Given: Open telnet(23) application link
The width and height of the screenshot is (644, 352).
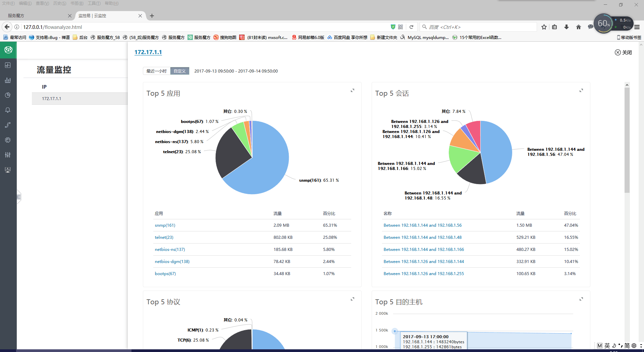Looking at the screenshot, I should [x=164, y=237].
